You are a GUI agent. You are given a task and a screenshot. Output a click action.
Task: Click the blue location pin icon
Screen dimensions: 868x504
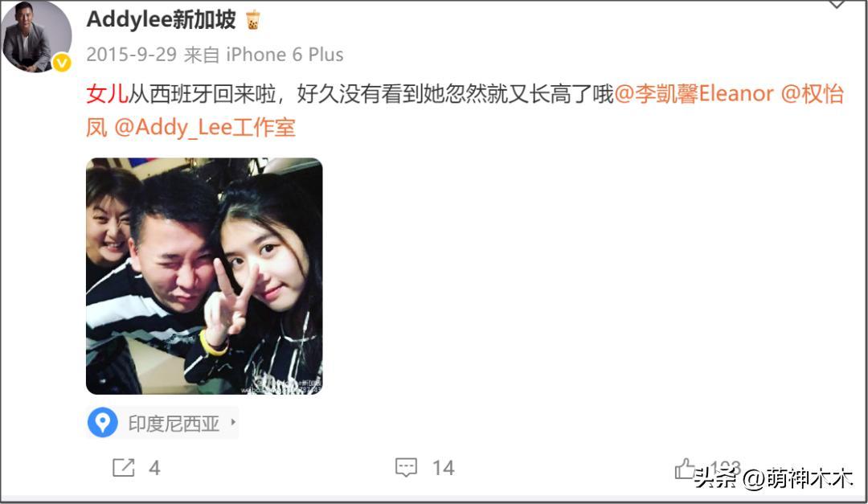102,423
